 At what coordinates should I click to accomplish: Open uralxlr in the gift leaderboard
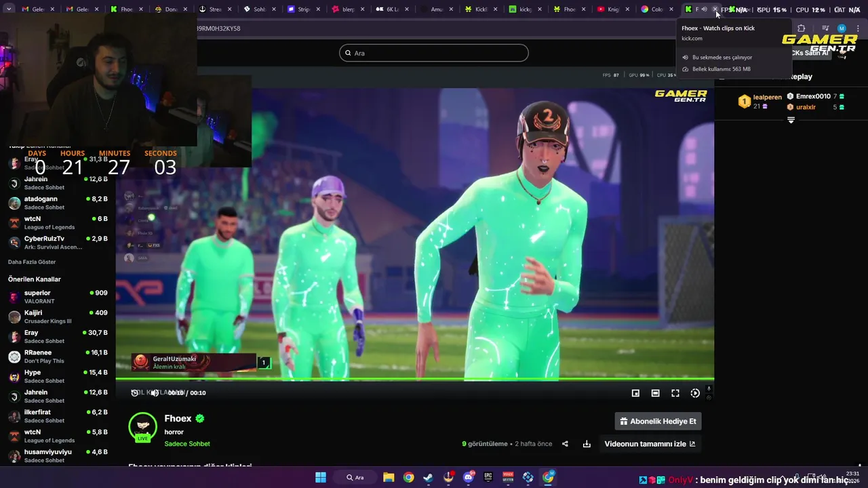816,107
